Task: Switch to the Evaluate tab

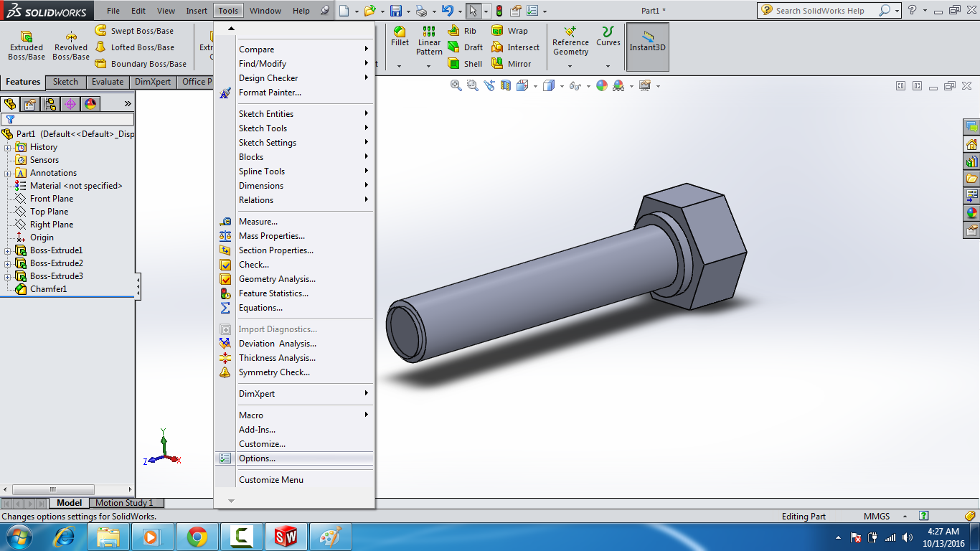Action: click(x=107, y=82)
